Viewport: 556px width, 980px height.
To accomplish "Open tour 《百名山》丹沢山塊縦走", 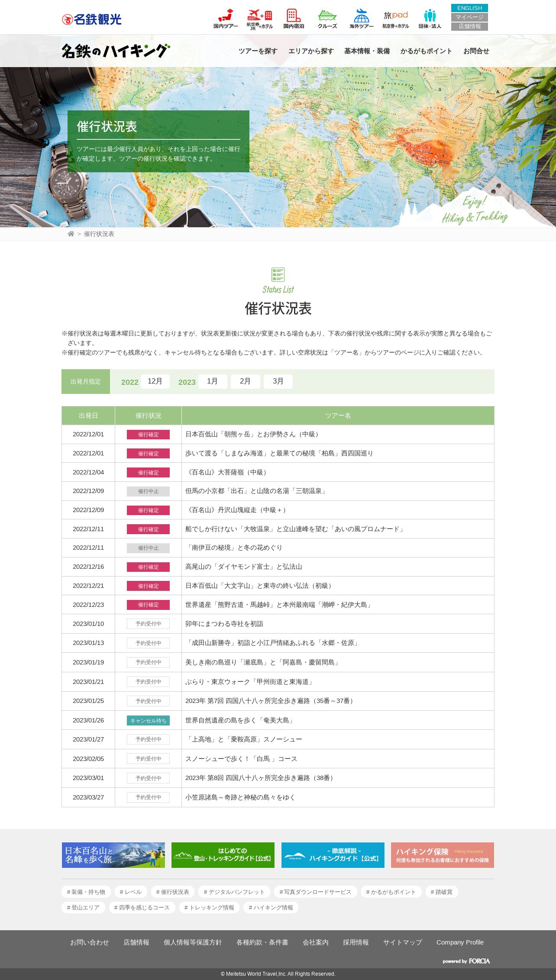I will click(x=237, y=510).
